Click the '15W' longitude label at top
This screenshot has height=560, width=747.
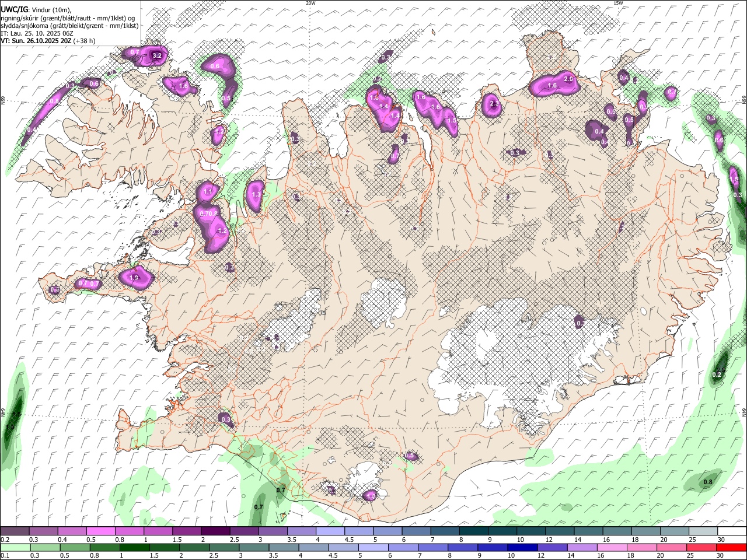618,3
